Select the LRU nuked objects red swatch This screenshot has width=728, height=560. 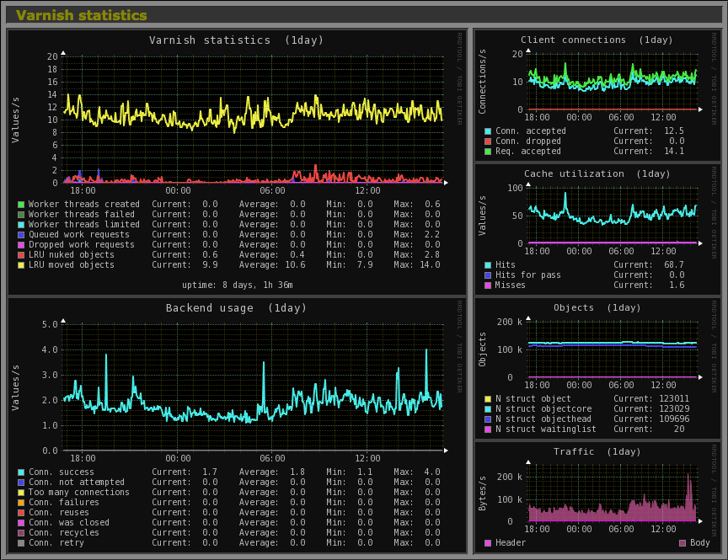(x=21, y=255)
